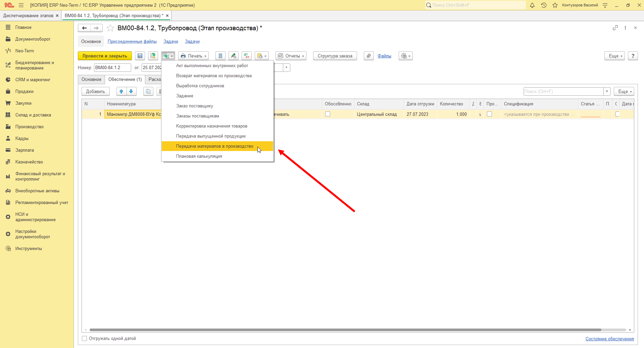Enable the Отгружать одной датой checkbox

85,339
